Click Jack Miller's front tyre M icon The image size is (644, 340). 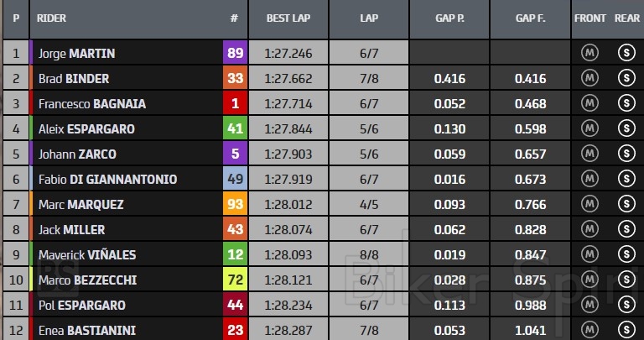tap(589, 230)
